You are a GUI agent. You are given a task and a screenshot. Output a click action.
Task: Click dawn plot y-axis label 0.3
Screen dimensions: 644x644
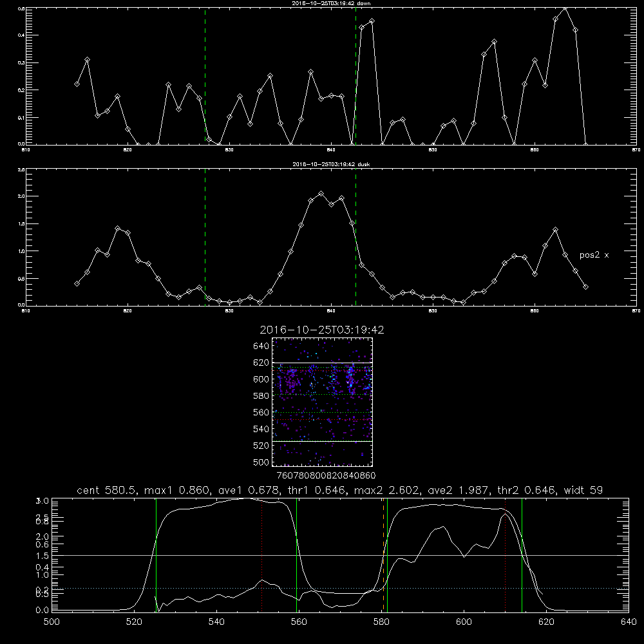(22, 63)
